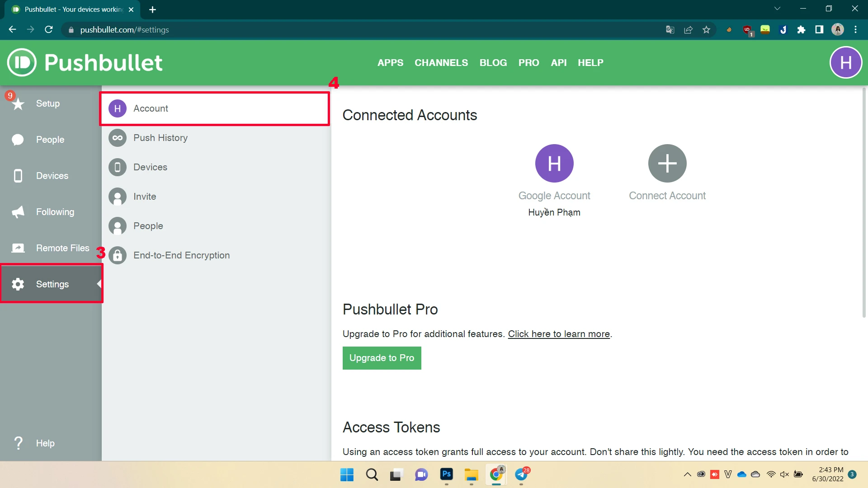
Task: Click share page icon in address bar
Action: coord(688,30)
